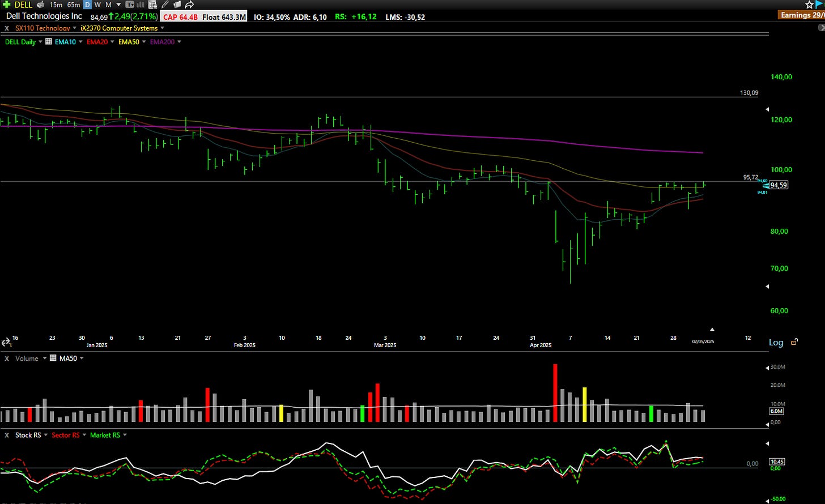Click the collapse arrow tab at right edge
The width and height of the screenshot is (825, 504).
click(x=822, y=28)
